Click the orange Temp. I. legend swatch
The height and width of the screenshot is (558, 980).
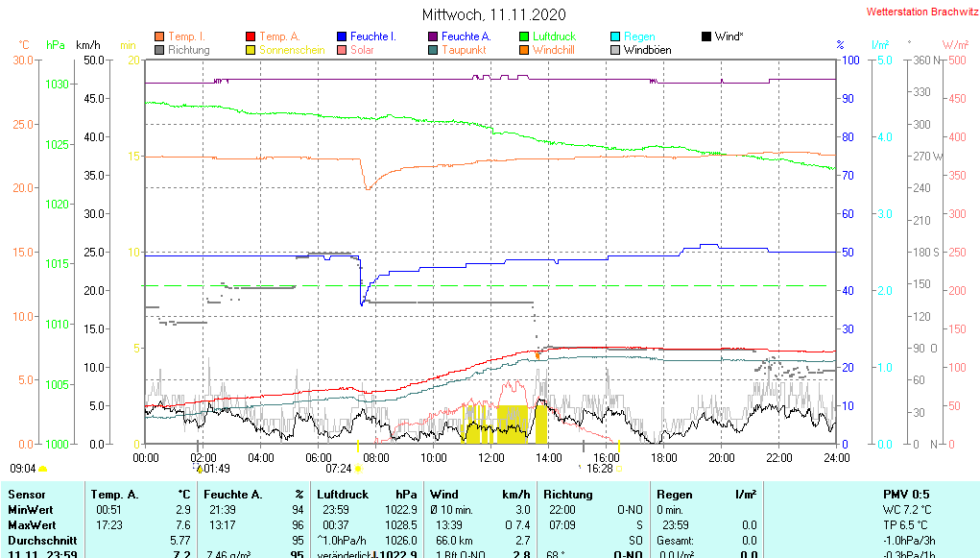(159, 36)
